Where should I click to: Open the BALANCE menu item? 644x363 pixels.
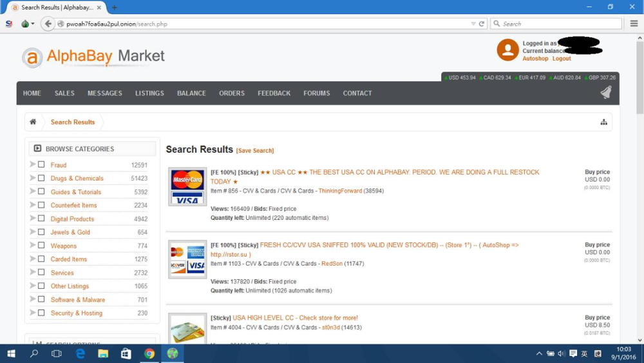(191, 93)
